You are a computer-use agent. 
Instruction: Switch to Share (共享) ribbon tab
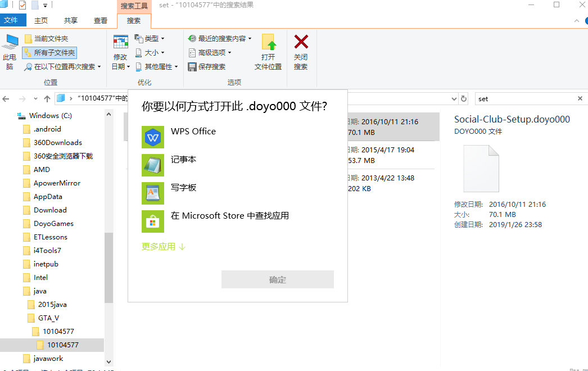click(x=70, y=21)
